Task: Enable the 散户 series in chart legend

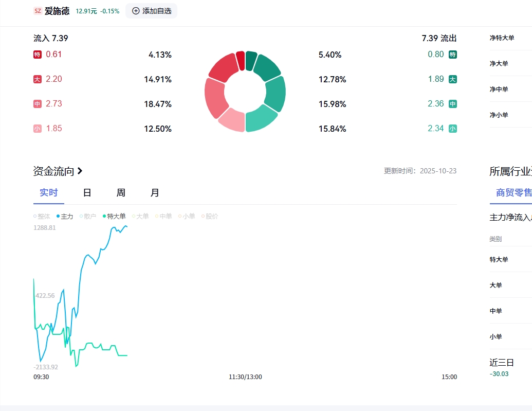Action: point(88,217)
